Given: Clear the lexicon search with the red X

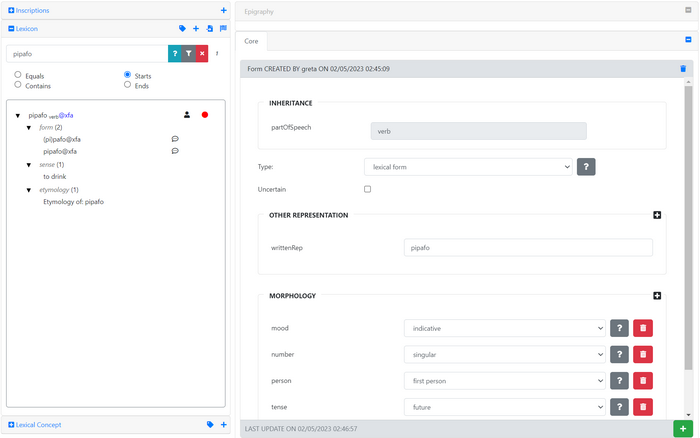Looking at the screenshot, I should pos(201,54).
